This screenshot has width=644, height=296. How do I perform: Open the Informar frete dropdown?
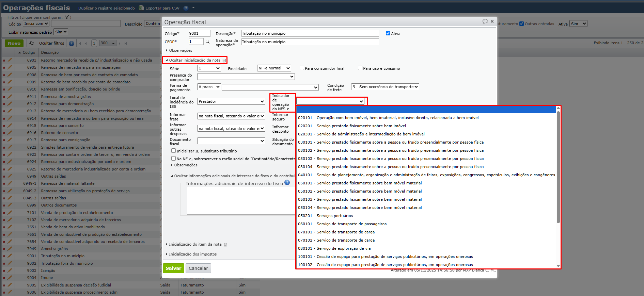click(x=231, y=116)
